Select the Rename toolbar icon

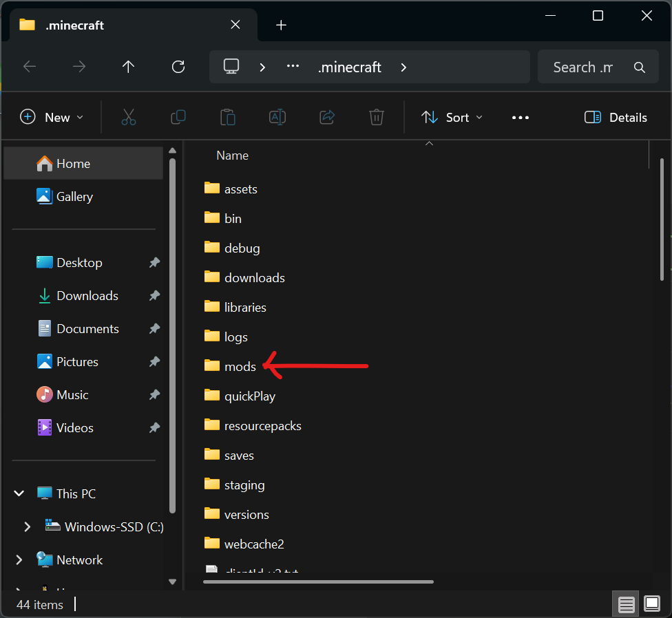277,117
